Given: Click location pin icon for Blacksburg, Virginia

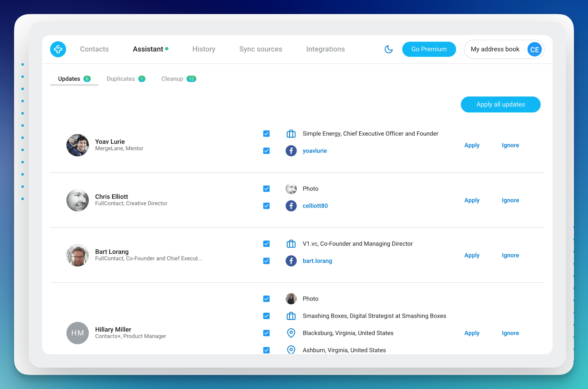Looking at the screenshot, I should point(291,333).
